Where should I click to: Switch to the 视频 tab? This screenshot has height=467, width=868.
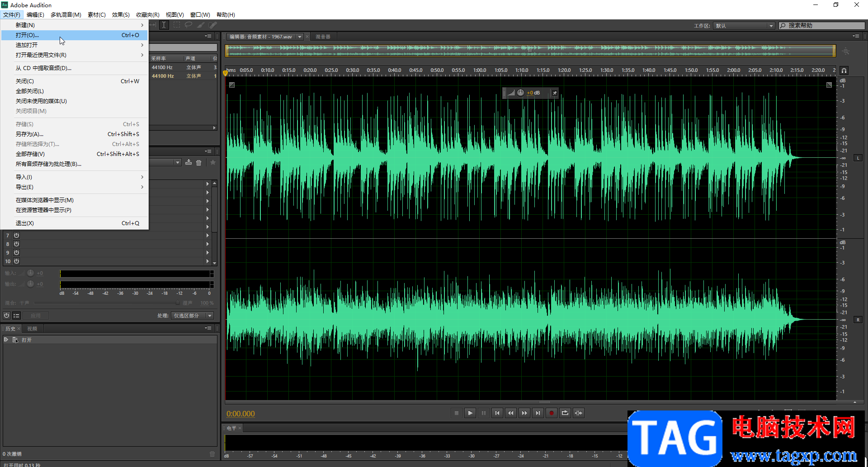(32, 329)
